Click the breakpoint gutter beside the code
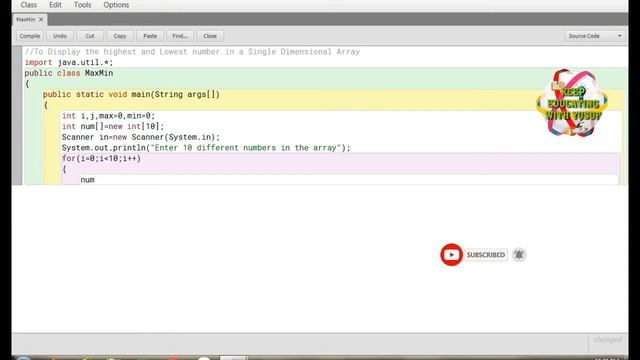 pyautogui.click(x=17, y=115)
